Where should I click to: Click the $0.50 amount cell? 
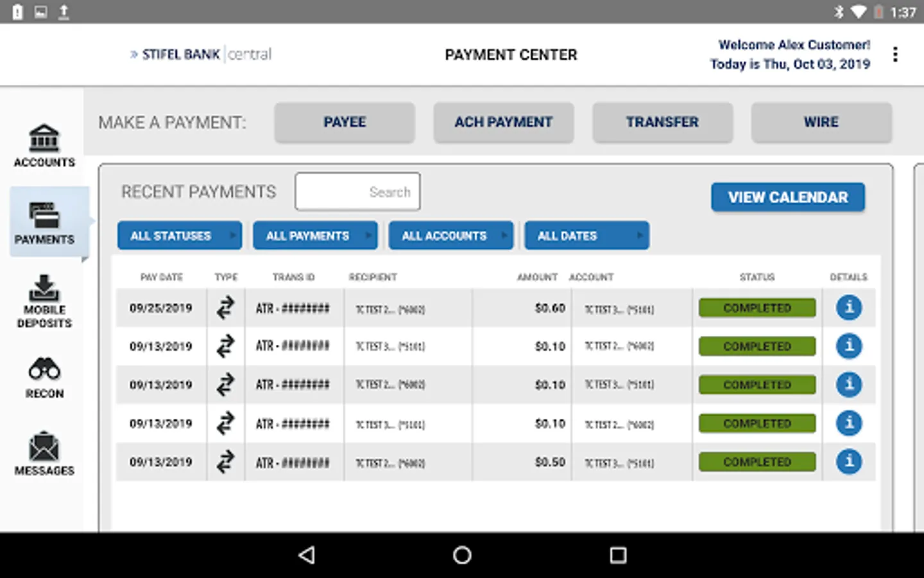point(550,462)
